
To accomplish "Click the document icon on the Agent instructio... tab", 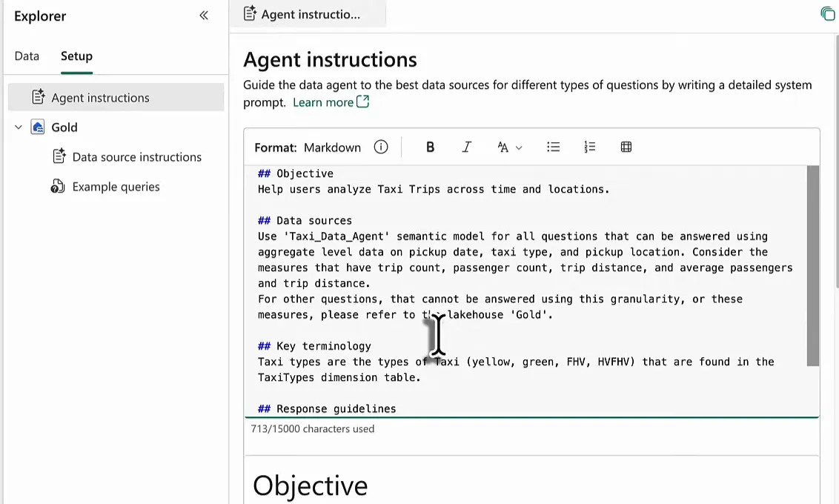I will [250, 13].
